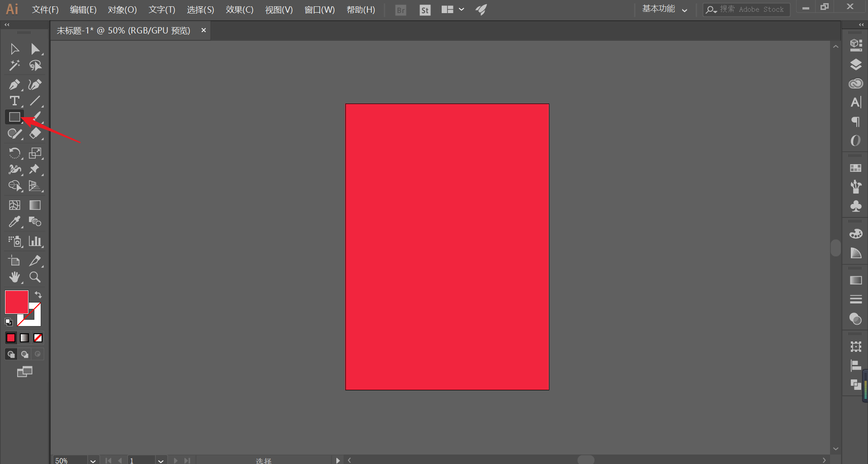This screenshot has height=464, width=868.
Task: Close the 未标题-1 document tab
Action: (x=203, y=30)
